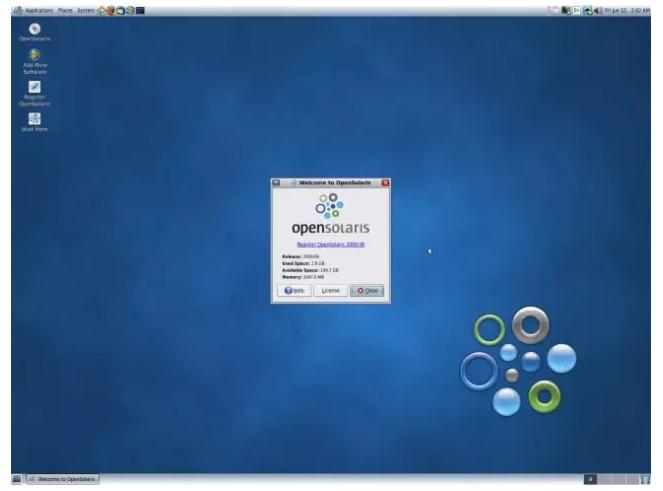Click the Show Desktop button in bottom panel
The height and width of the screenshot is (491, 663).
click(x=17, y=479)
